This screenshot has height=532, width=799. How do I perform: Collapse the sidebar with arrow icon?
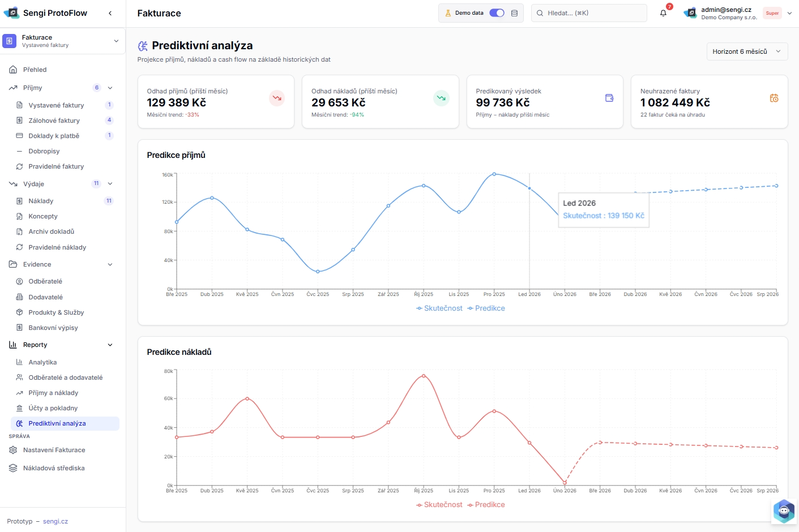[x=110, y=13]
